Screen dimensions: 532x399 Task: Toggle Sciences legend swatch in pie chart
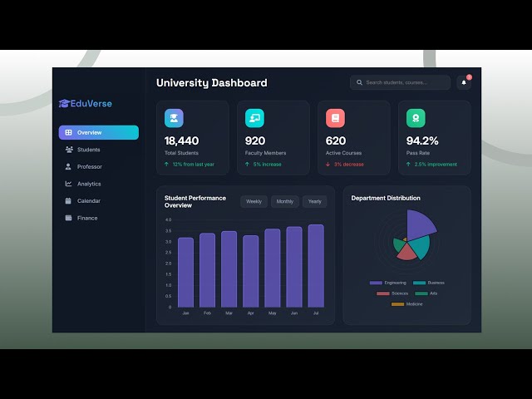[383, 293]
